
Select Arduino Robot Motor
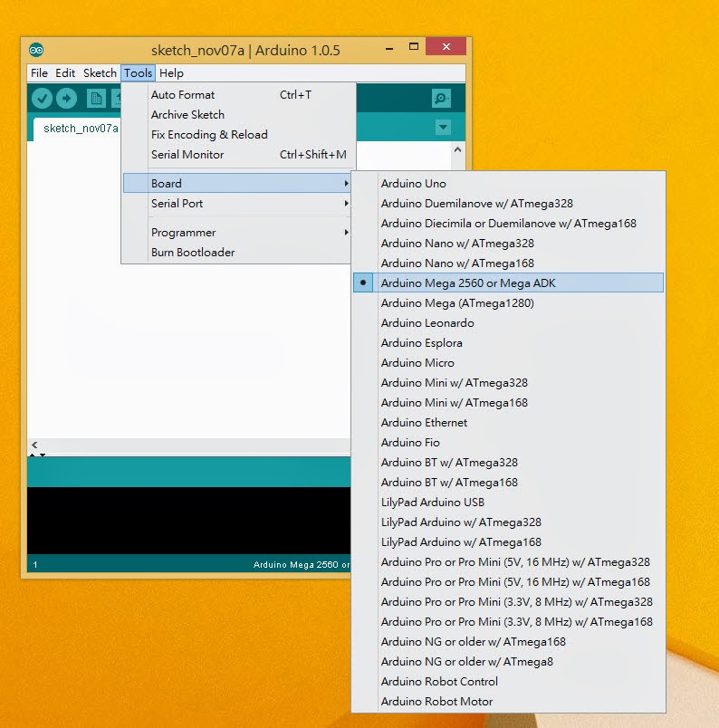pyautogui.click(x=508, y=702)
